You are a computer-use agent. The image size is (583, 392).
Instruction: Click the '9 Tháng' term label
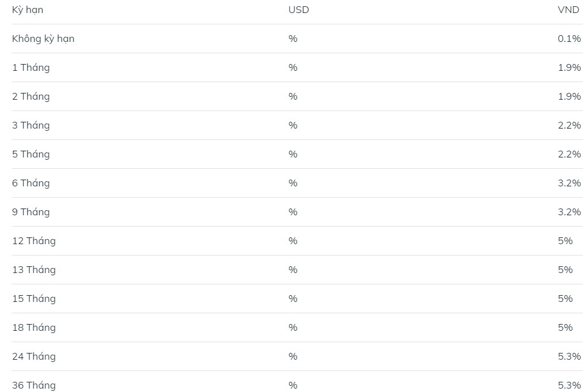(31, 212)
